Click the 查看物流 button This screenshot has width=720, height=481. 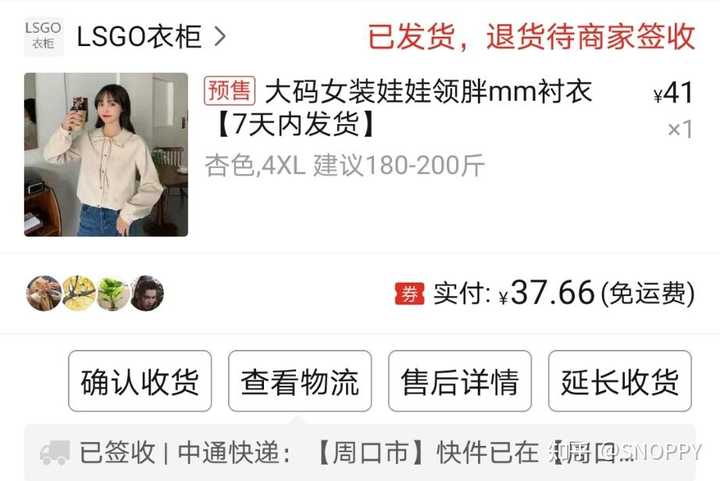tap(300, 381)
